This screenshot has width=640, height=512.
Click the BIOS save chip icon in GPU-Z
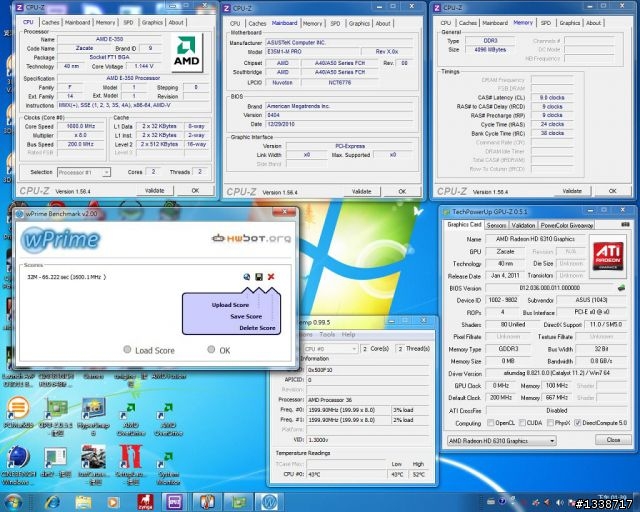click(621, 288)
